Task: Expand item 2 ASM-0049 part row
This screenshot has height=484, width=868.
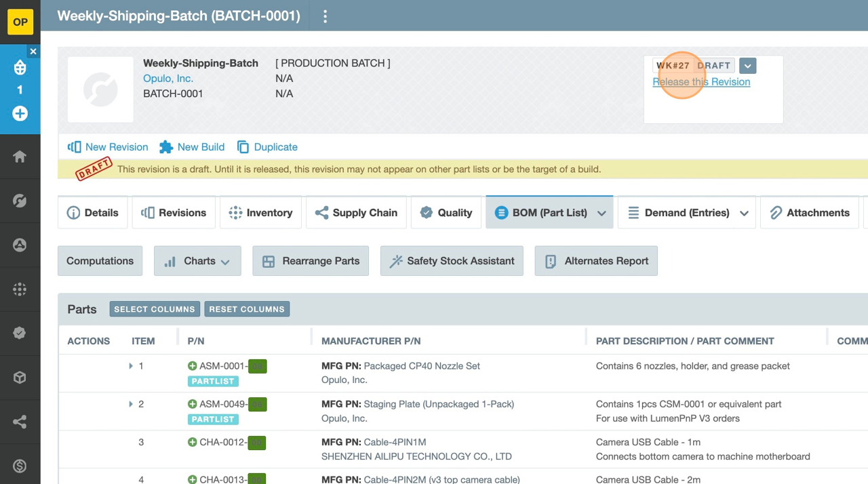Action: click(130, 404)
